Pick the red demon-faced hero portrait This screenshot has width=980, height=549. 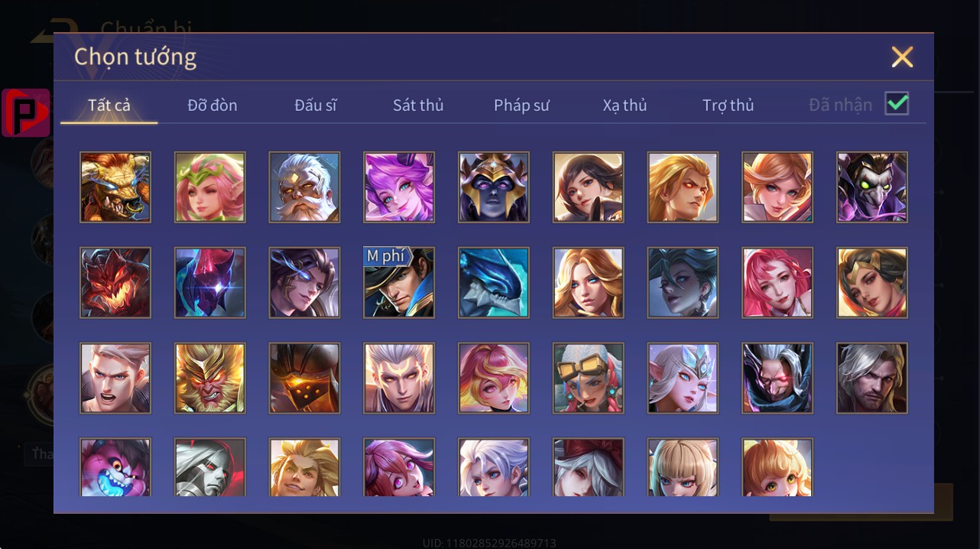tap(115, 283)
